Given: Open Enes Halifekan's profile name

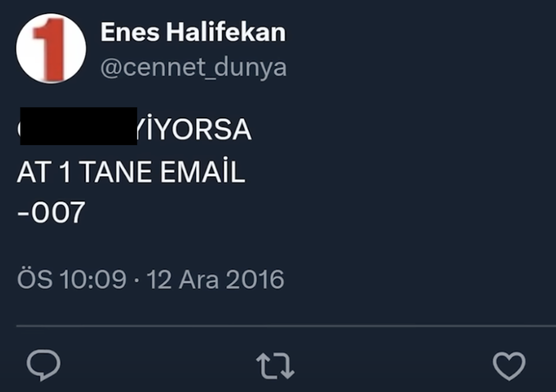Looking at the screenshot, I should 193,32.
